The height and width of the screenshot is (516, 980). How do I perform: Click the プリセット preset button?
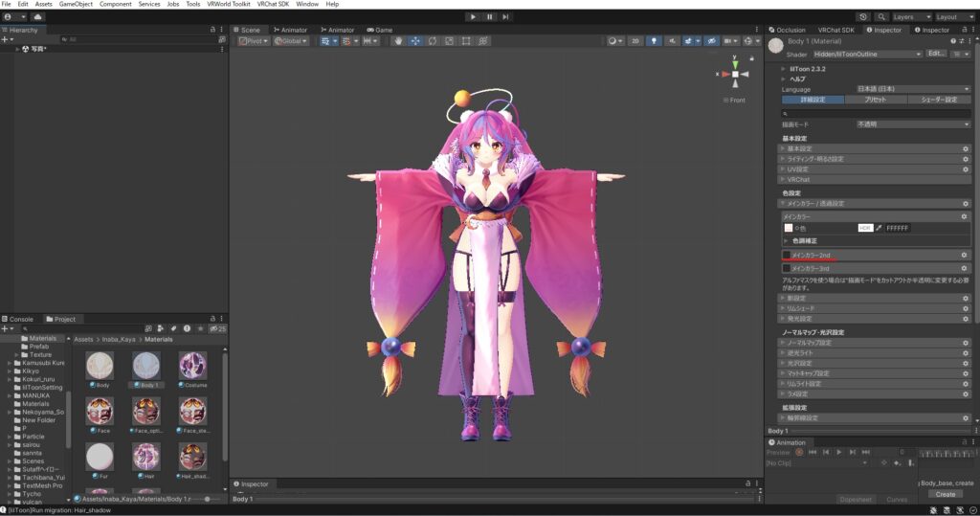(x=876, y=100)
